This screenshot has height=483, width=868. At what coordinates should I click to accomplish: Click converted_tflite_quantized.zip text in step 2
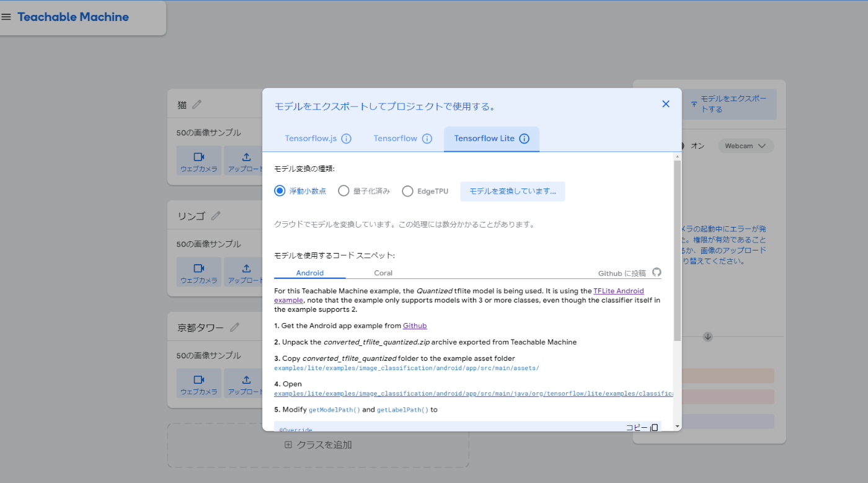(377, 342)
